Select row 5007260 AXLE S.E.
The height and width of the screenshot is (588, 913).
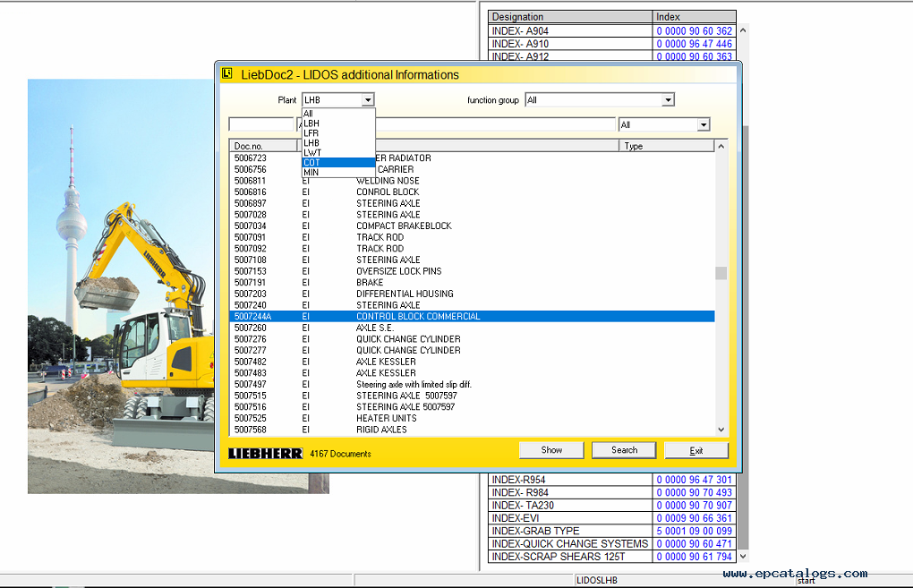[x=473, y=328]
